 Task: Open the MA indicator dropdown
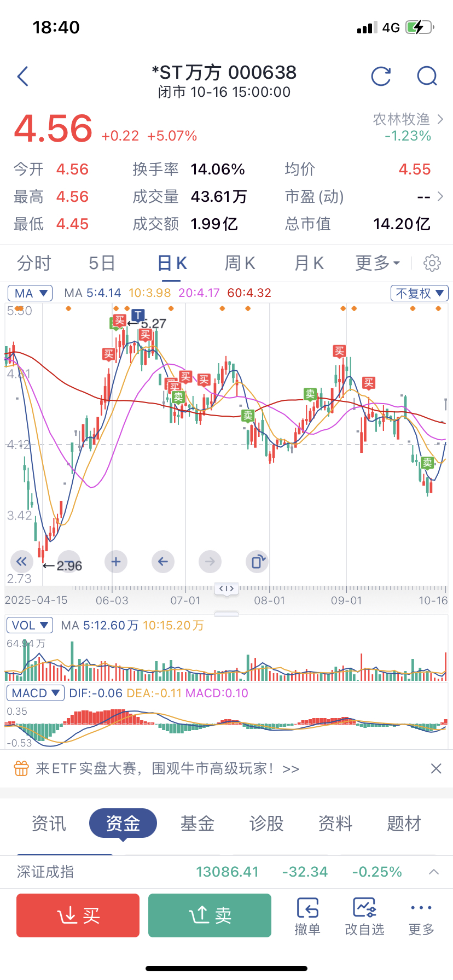pos(30,293)
